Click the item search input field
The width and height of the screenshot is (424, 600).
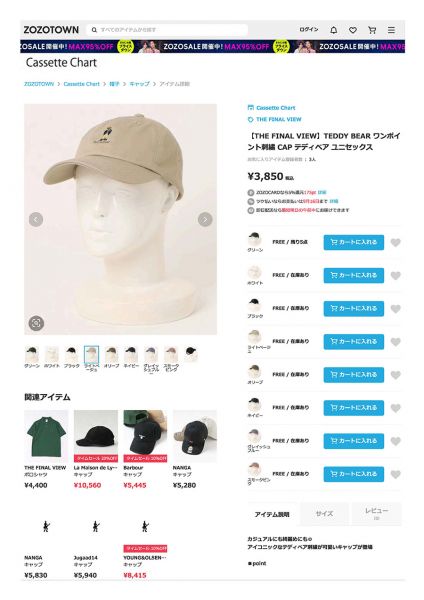click(x=168, y=30)
